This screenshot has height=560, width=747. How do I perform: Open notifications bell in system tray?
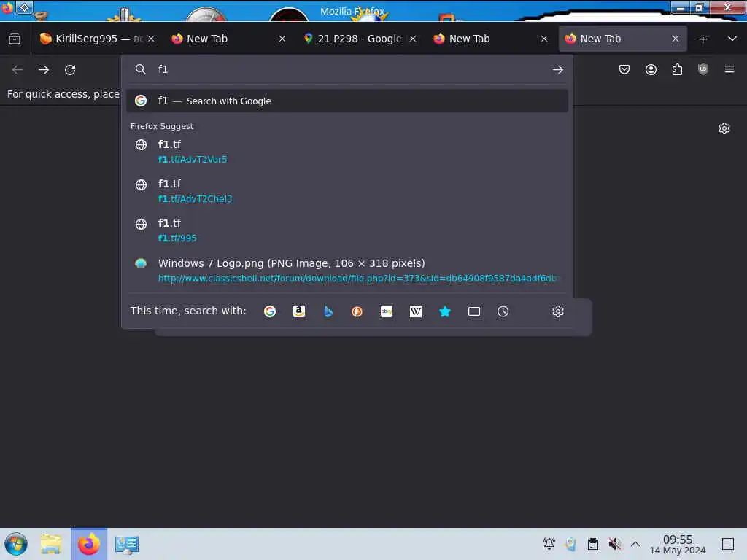[x=549, y=543]
